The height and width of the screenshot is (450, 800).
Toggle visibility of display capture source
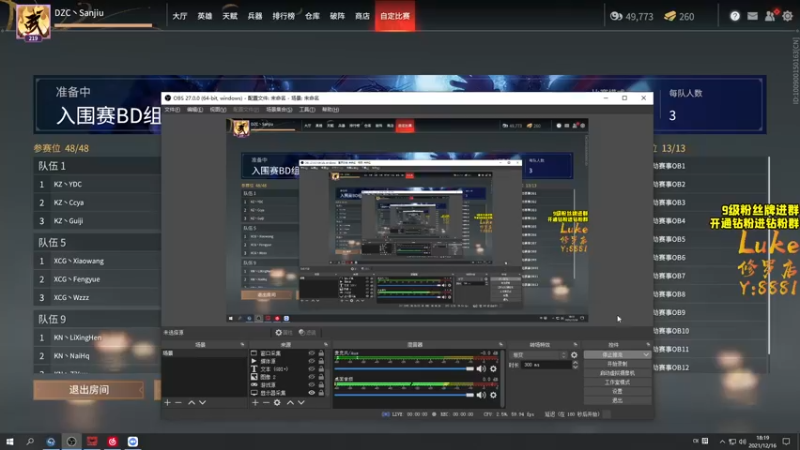[x=311, y=393]
